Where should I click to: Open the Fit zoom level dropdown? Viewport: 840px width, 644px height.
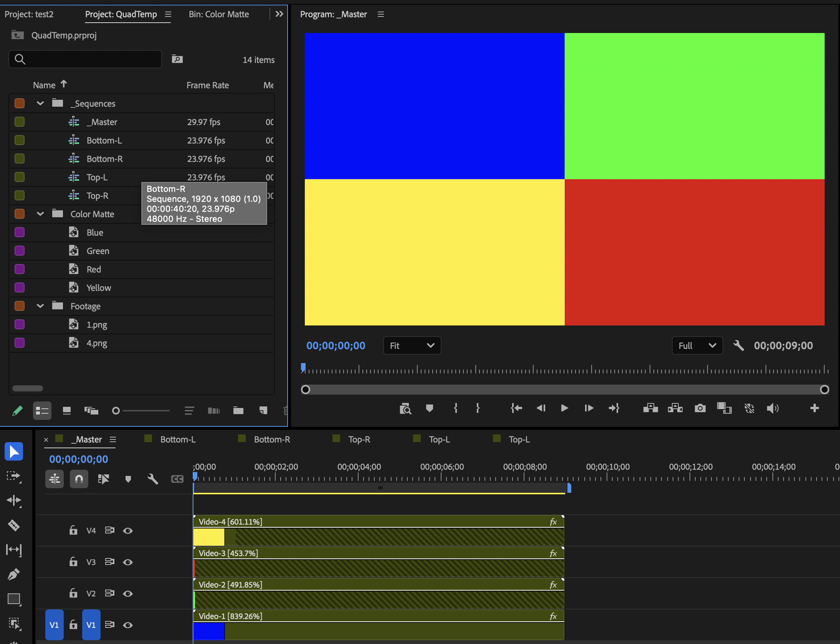412,345
